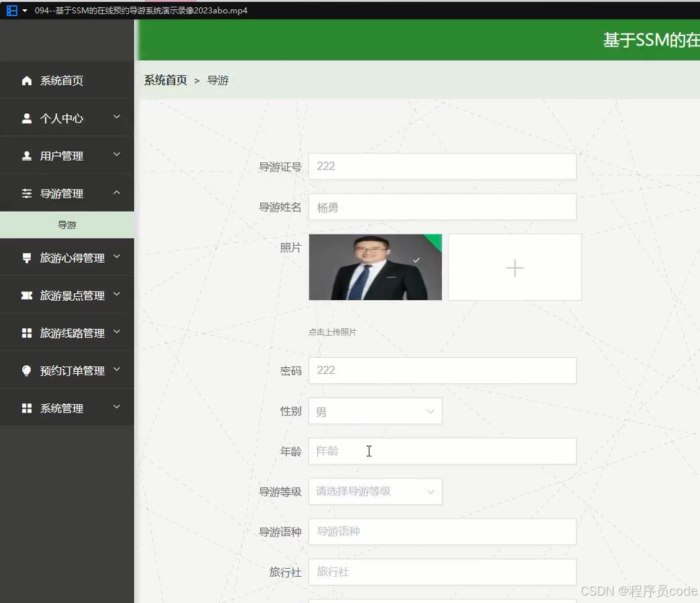This screenshot has height=603, width=700.
Task: Click the 旅行社 agency input field
Action: tap(443, 572)
